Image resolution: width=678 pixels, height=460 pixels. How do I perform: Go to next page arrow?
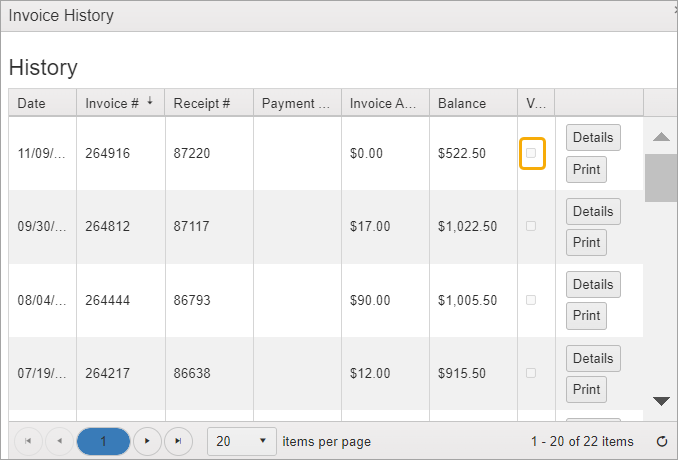pyautogui.click(x=147, y=441)
